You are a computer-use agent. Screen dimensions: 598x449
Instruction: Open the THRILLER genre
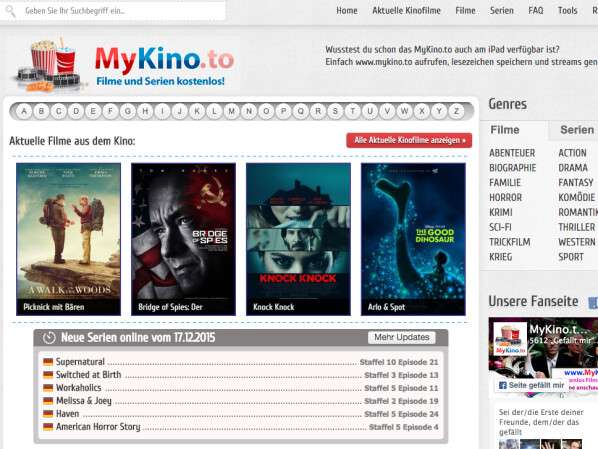(x=576, y=227)
